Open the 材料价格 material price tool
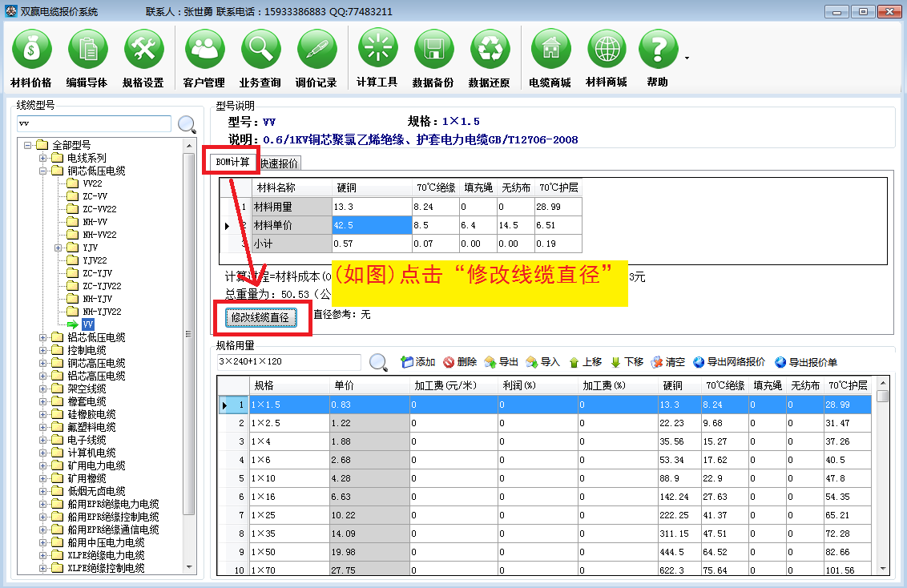This screenshot has height=588, width=907. (x=31, y=58)
